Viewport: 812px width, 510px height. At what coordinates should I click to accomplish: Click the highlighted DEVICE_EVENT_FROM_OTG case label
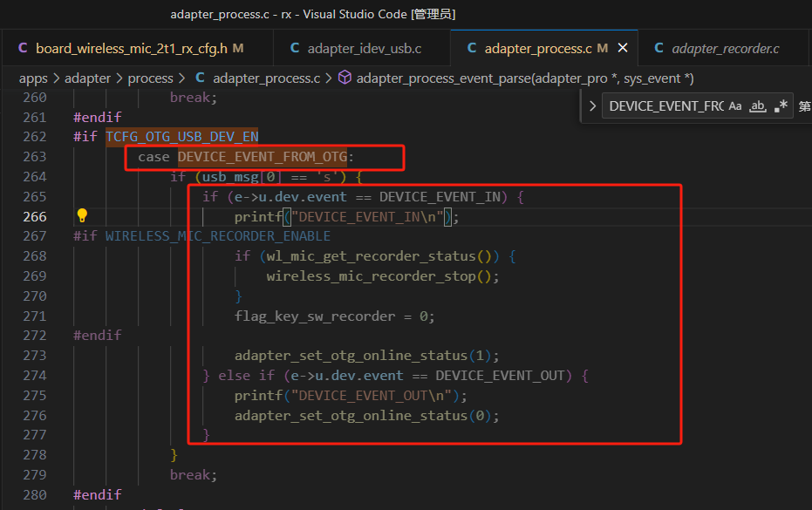[262, 156]
